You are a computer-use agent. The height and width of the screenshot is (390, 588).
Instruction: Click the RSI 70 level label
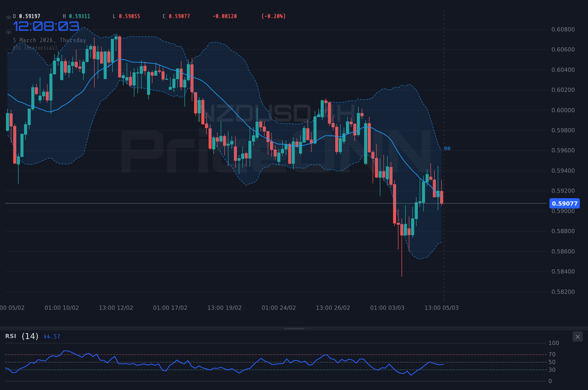(552, 354)
